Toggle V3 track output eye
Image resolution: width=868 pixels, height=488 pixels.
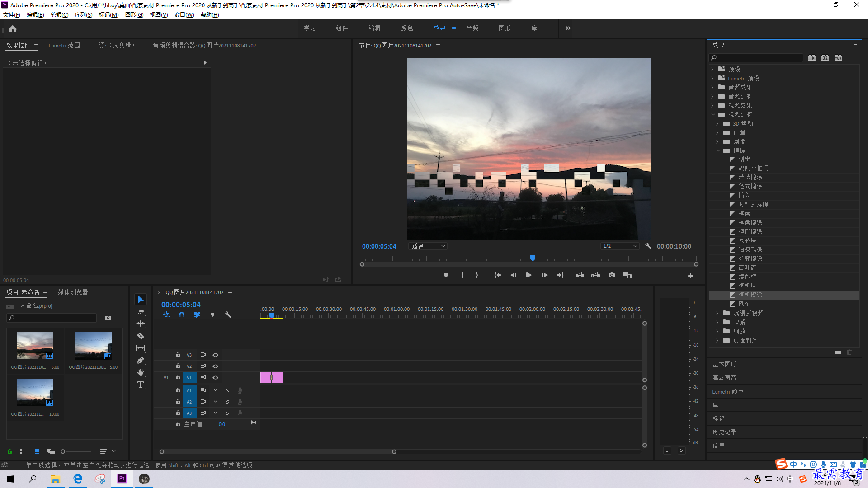216,355
